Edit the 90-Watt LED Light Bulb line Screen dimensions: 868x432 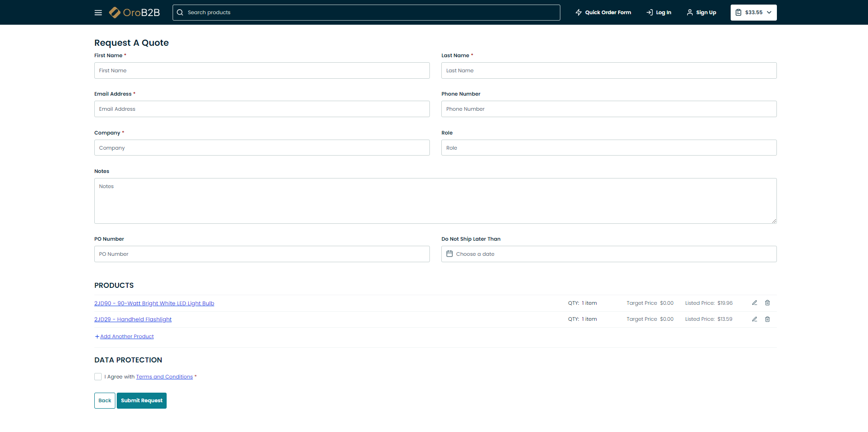pyautogui.click(x=754, y=303)
